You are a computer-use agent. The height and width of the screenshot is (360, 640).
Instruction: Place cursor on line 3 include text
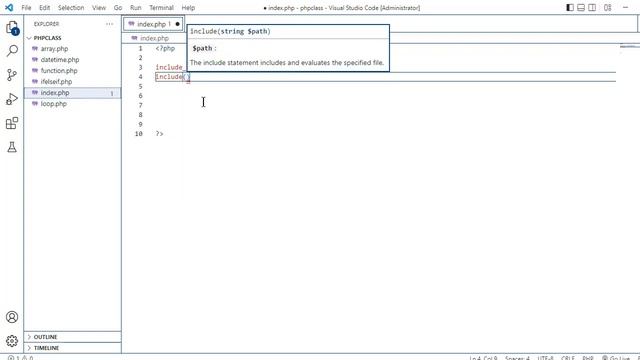click(169, 67)
